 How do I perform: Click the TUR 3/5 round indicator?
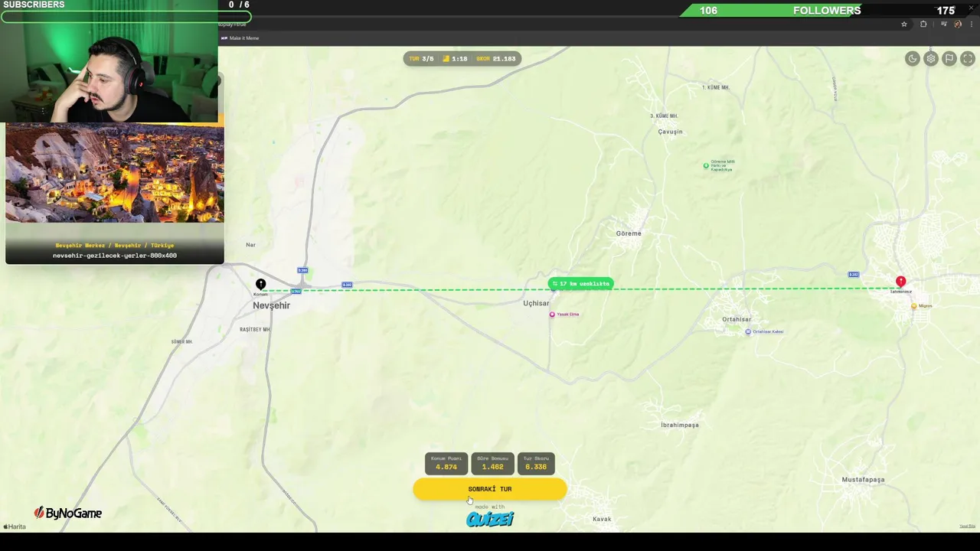click(x=421, y=59)
